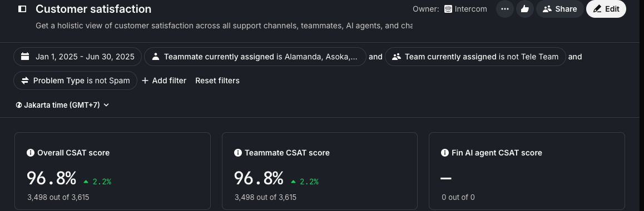Open the Teammate currently assigned filter
The height and width of the screenshot is (211, 644).
click(255, 57)
